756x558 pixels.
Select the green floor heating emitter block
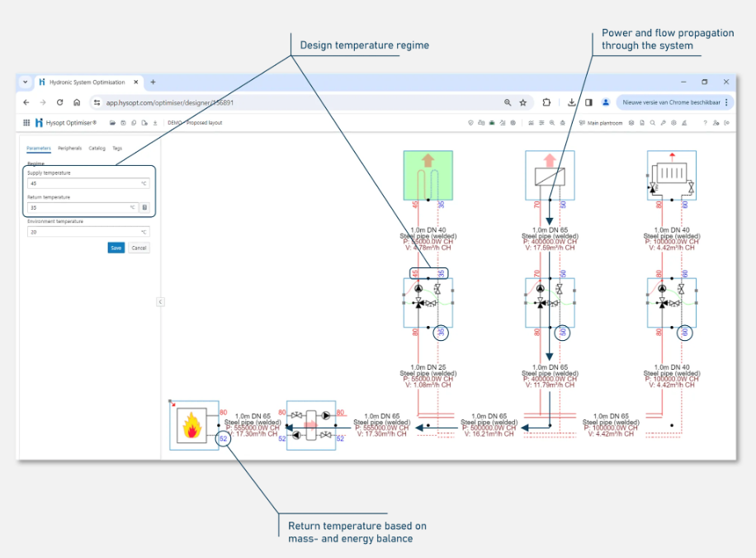coord(428,175)
